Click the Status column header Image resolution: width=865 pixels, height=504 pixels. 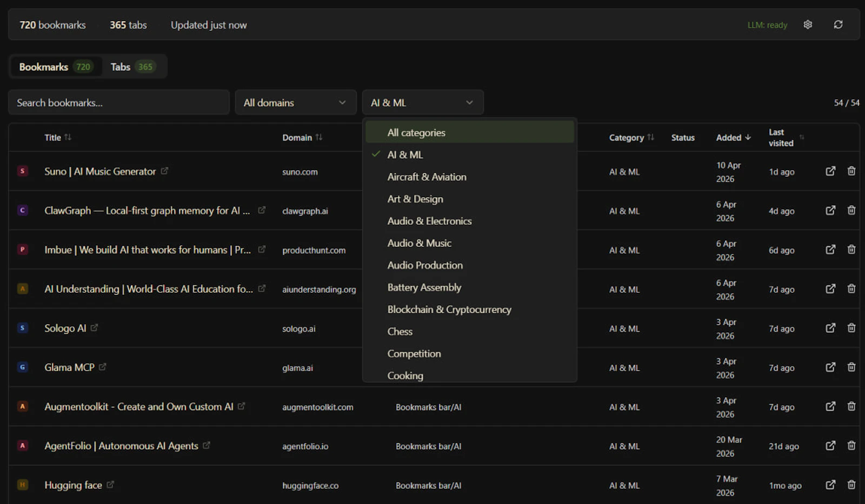tap(683, 138)
